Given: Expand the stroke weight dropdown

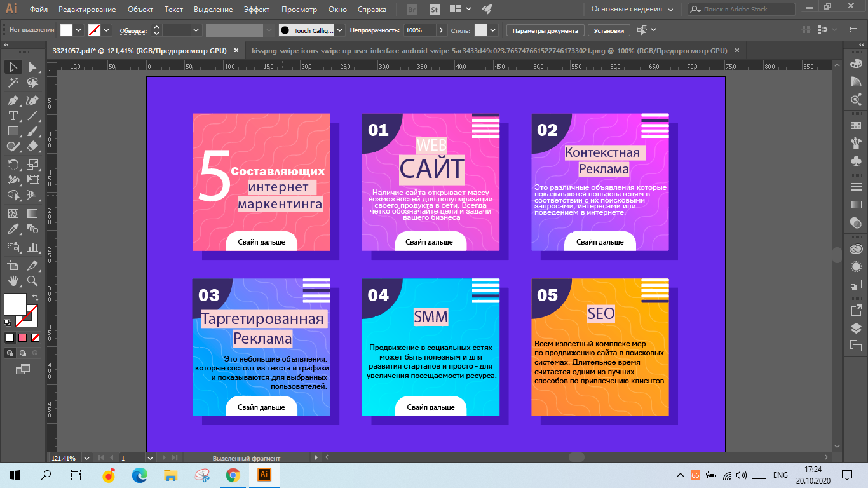Looking at the screenshot, I should click(196, 30).
